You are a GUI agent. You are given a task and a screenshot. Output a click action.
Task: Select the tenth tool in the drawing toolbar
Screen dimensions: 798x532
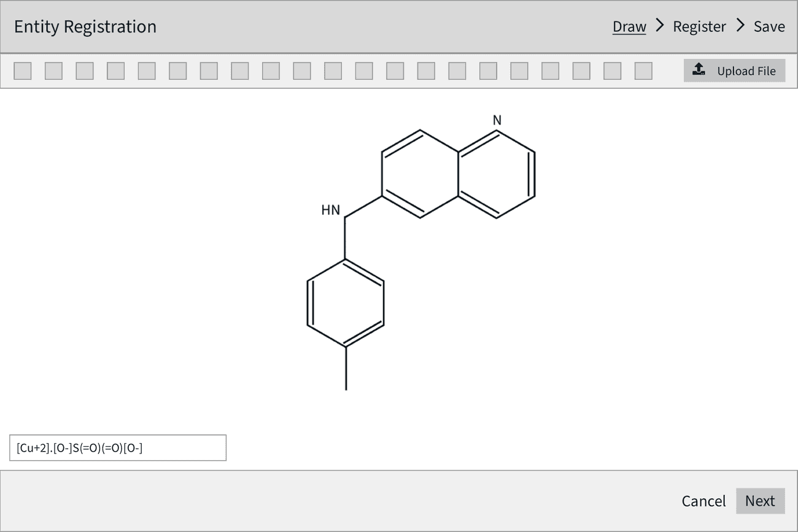[302, 71]
